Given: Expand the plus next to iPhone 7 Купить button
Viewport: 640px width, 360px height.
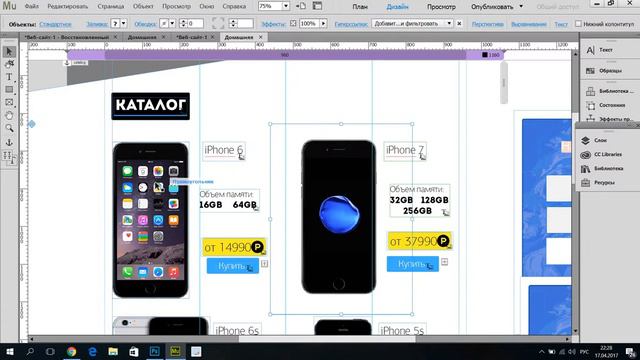Looking at the screenshot, I should [x=444, y=262].
